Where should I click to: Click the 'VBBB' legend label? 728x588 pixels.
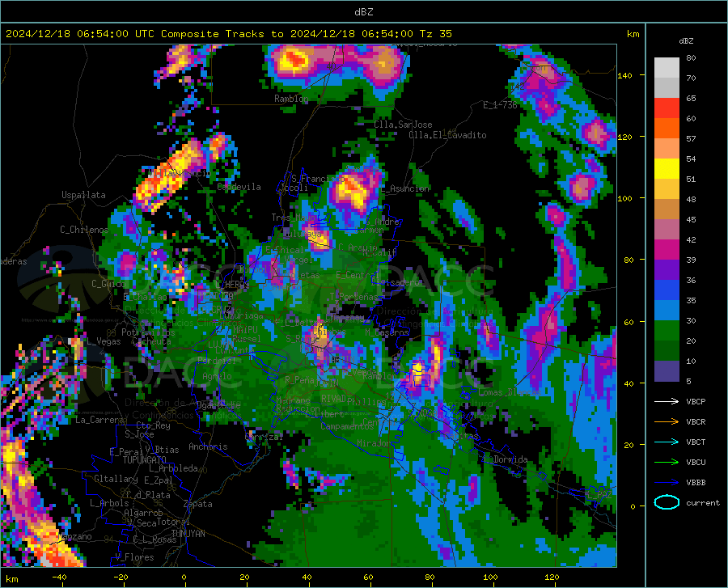coord(696,483)
